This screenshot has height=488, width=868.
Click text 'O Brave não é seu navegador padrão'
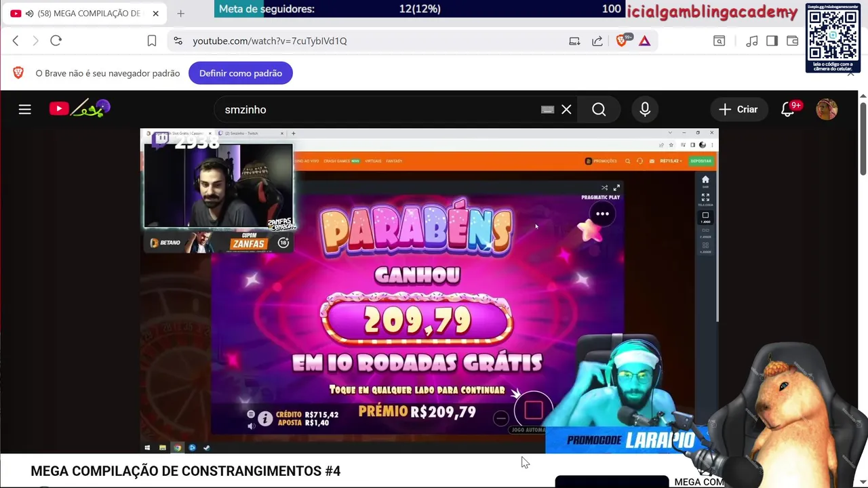pyautogui.click(x=108, y=73)
